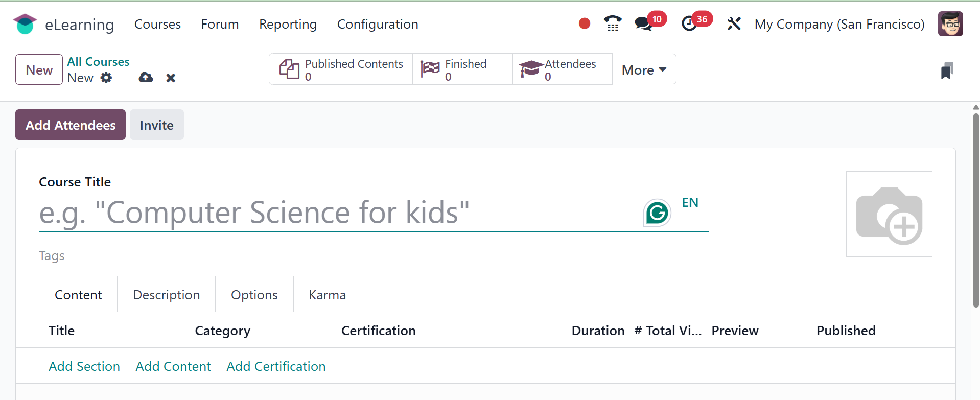
Task: Click the Add Attendees button
Action: (x=71, y=125)
